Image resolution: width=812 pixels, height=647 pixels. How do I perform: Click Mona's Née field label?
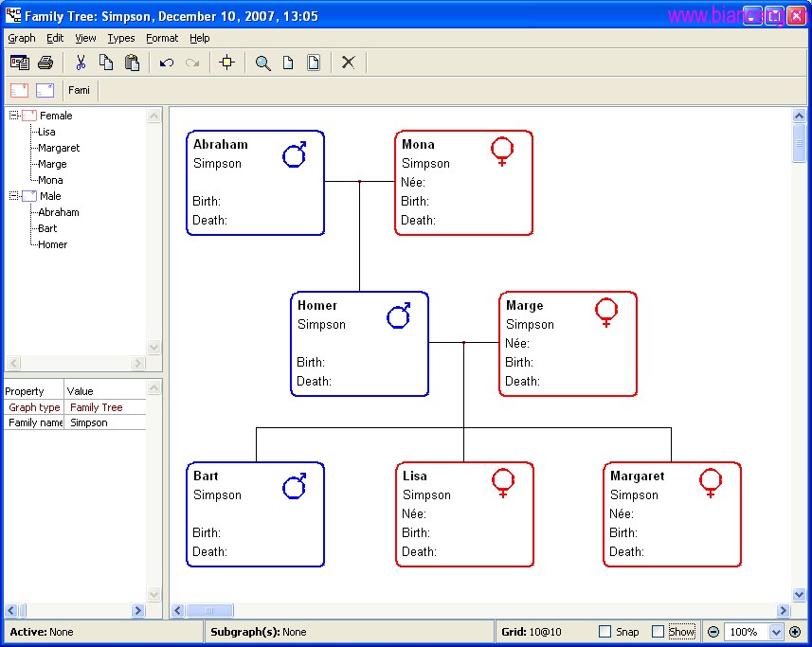[413, 182]
